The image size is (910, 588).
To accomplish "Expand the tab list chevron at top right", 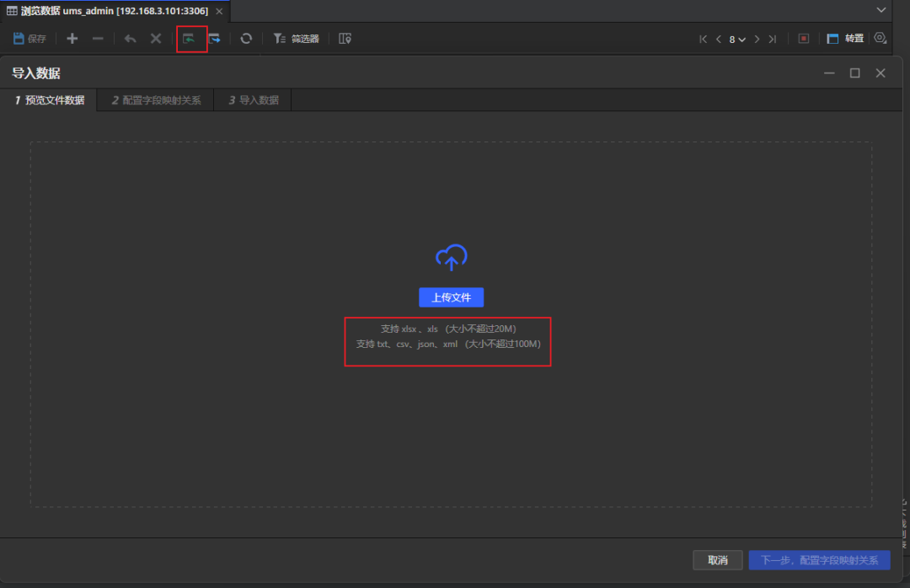I will click(x=881, y=10).
